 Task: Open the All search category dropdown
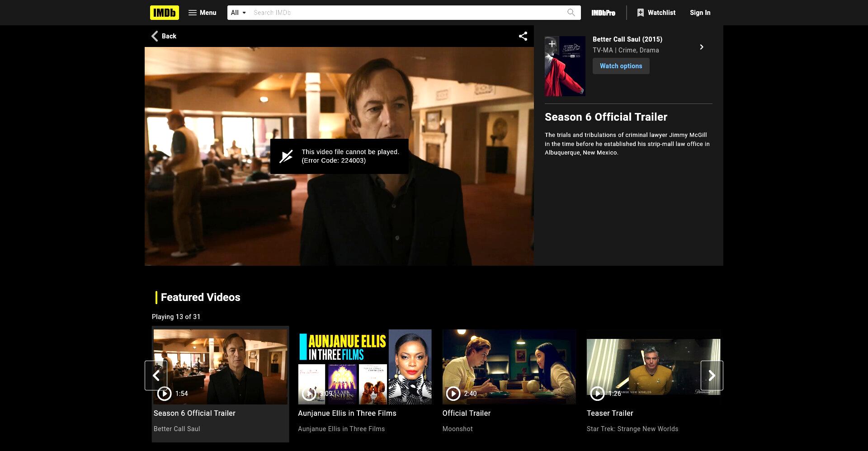click(238, 13)
